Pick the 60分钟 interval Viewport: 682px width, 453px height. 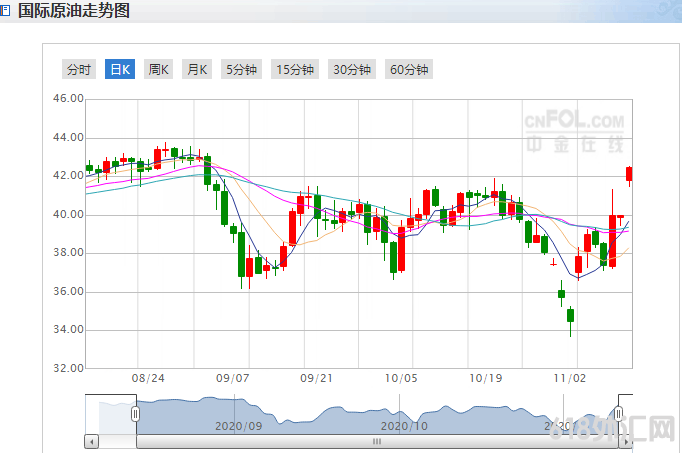[x=409, y=70]
